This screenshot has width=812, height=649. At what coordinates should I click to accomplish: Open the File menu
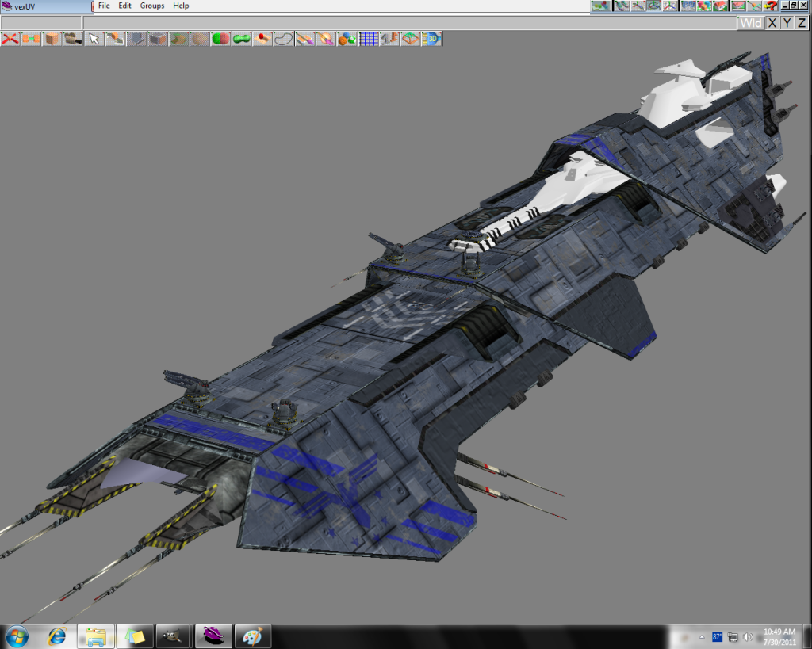tap(104, 6)
